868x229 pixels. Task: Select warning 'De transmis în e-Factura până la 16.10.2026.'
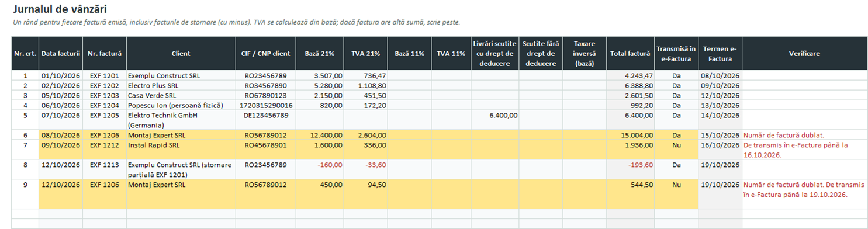pyautogui.click(x=804, y=150)
